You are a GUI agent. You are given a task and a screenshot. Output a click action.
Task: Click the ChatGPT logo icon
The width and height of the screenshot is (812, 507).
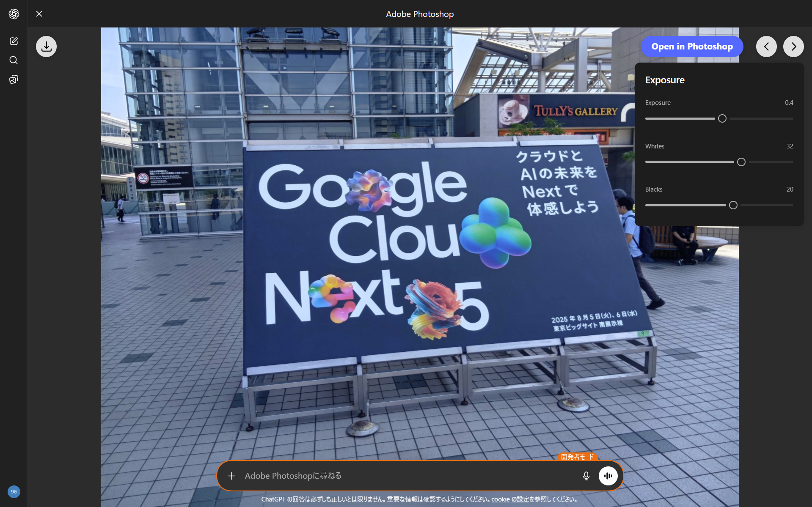tap(14, 14)
